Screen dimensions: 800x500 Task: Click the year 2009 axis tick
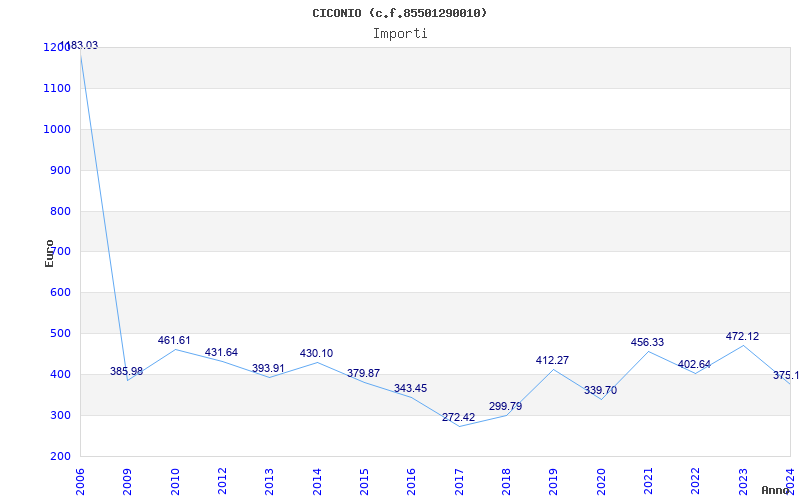pyautogui.click(x=128, y=482)
